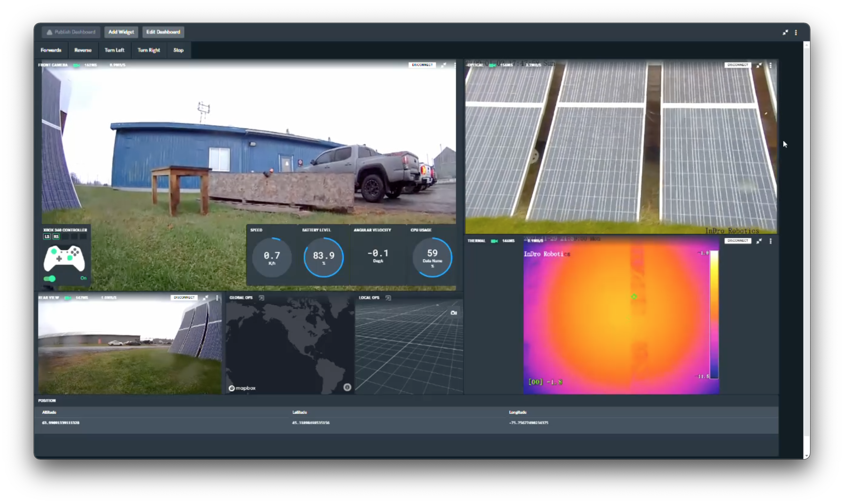Click the Add Widget button
Screen dimensions: 844x504
[x=121, y=32]
